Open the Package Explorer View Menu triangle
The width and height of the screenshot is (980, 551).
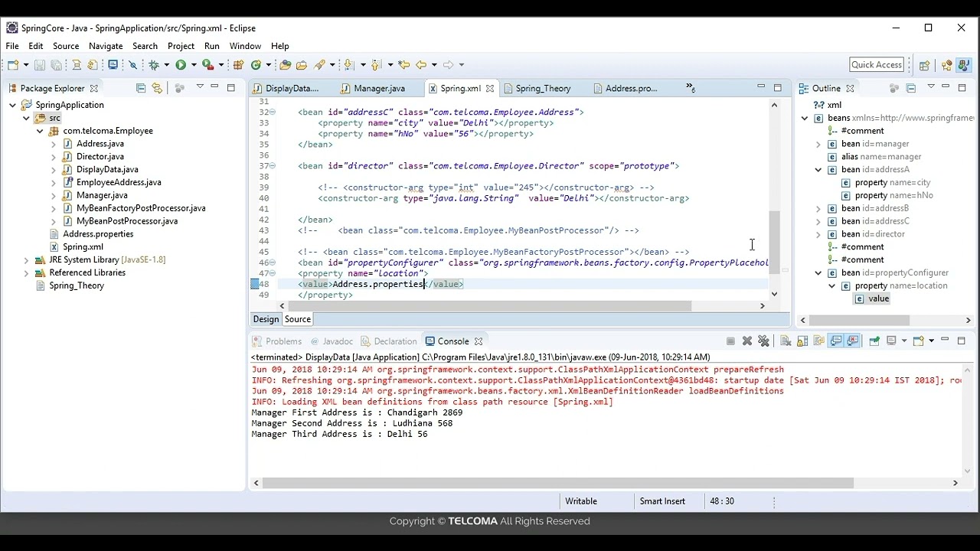200,87
